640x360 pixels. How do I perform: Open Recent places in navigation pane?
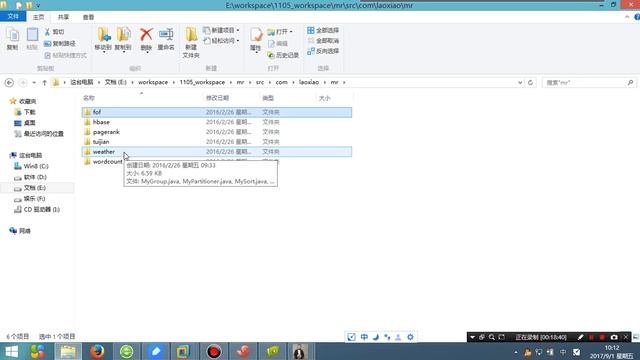(x=39, y=134)
